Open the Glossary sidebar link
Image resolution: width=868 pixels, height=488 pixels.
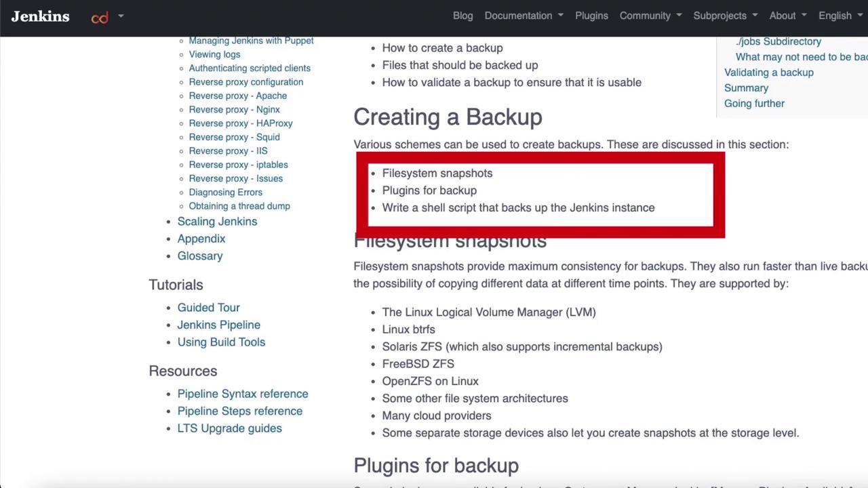click(x=200, y=256)
